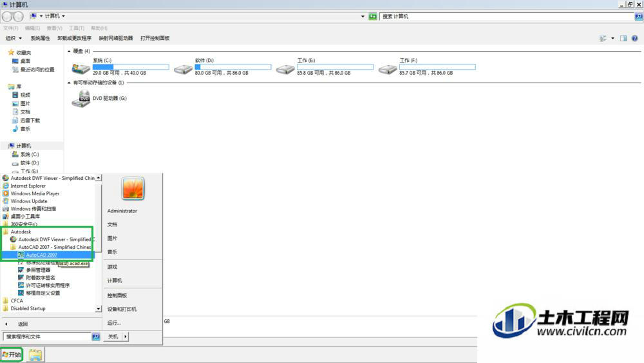Toggle the preview pane icon
The image size is (644, 363).
pyautogui.click(x=623, y=38)
